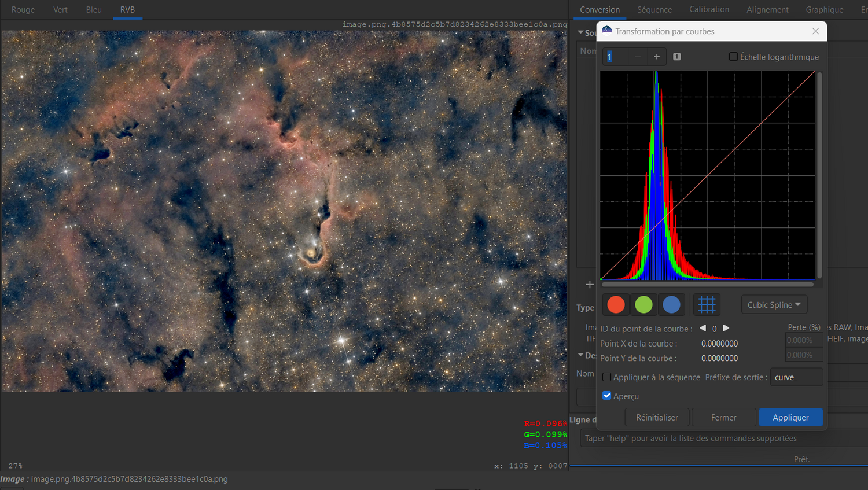The width and height of the screenshot is (868, 490).
Task: Click the Appliquer button
Action: coord(790,417)
